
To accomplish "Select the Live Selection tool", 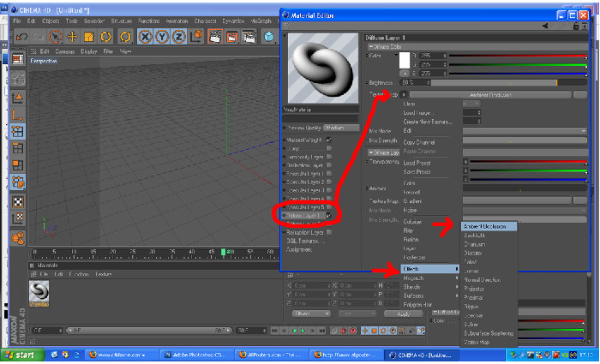I will click(x=56, y=37).
